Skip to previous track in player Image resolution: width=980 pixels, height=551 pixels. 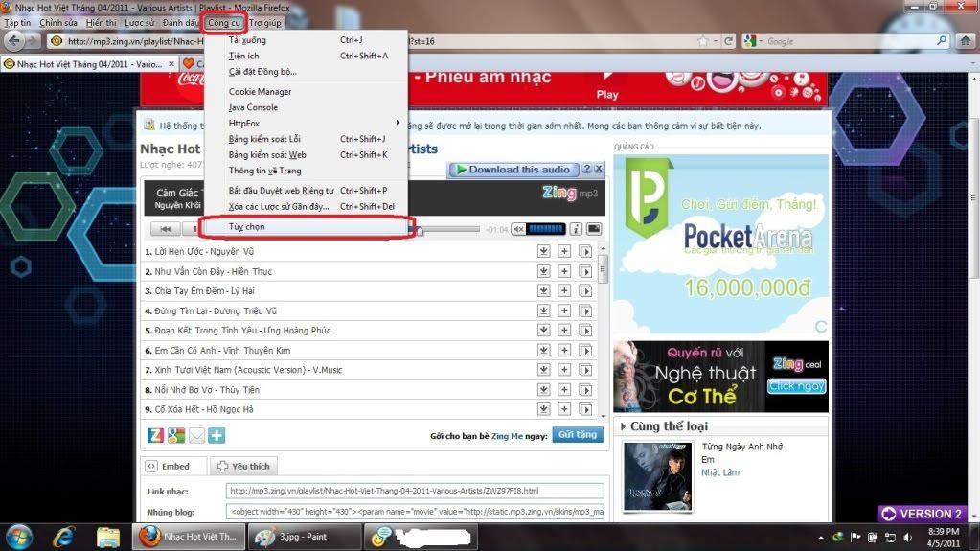(166, 229)
